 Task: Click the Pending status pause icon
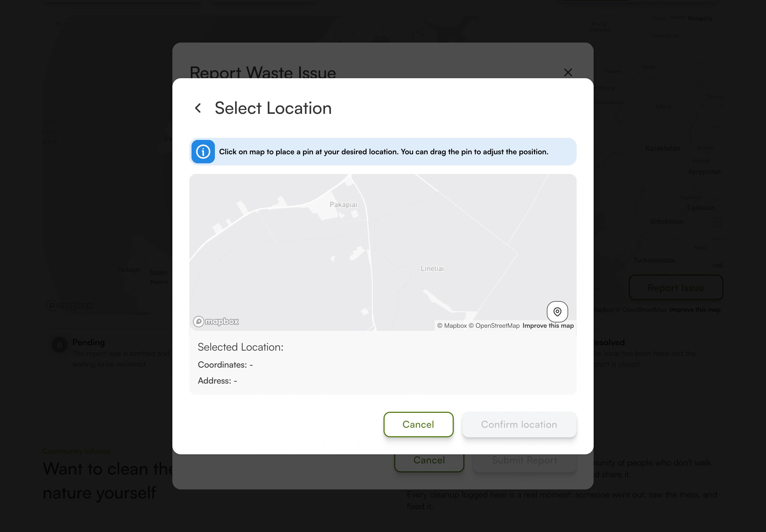tap(60, 345)
